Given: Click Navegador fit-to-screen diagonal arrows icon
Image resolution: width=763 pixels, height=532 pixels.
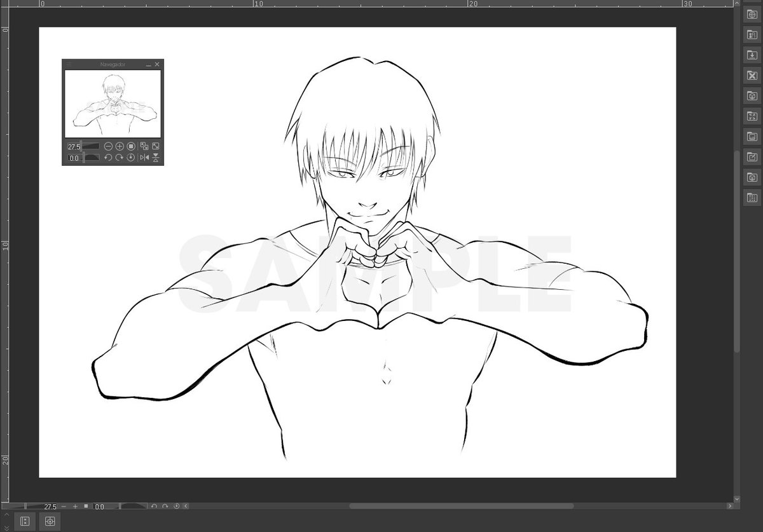Looking at the screenshot, I should click(x=155, y=146).
